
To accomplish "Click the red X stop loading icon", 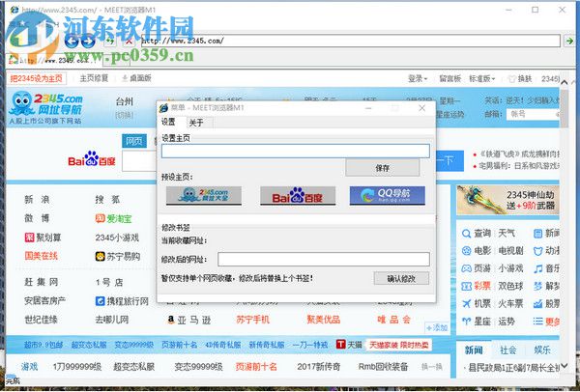I will 129,41.
